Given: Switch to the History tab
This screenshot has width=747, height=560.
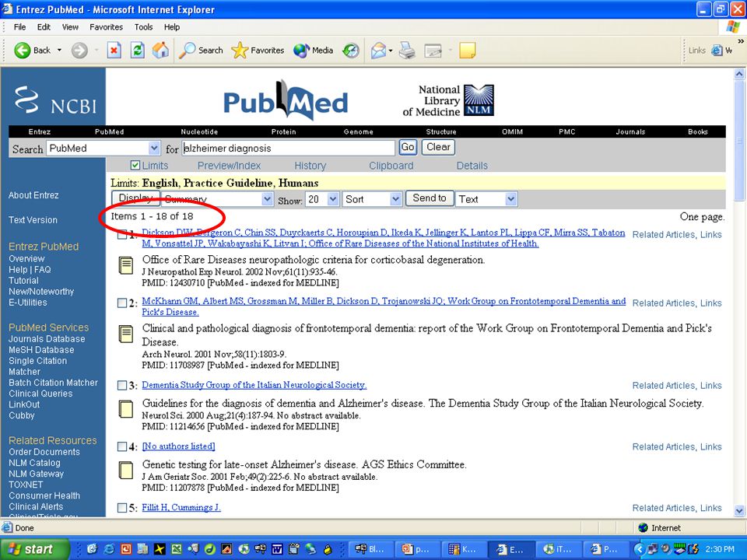Looking at the screenshot, I should 310,166.
